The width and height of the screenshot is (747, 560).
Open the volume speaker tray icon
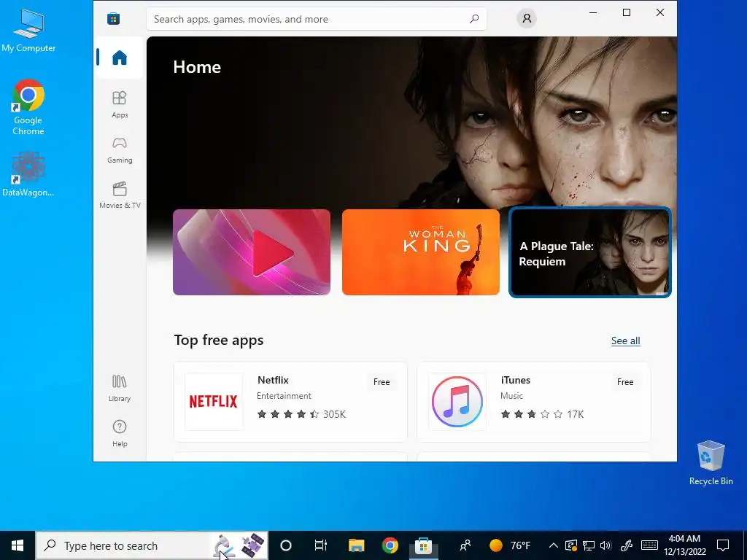(x=605, y=545)
